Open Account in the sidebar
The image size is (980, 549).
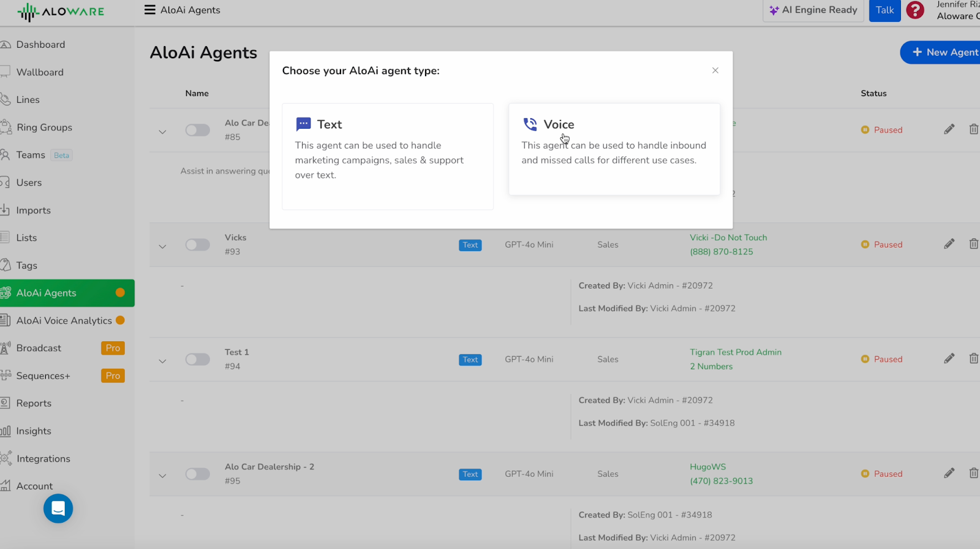(67, 486)
